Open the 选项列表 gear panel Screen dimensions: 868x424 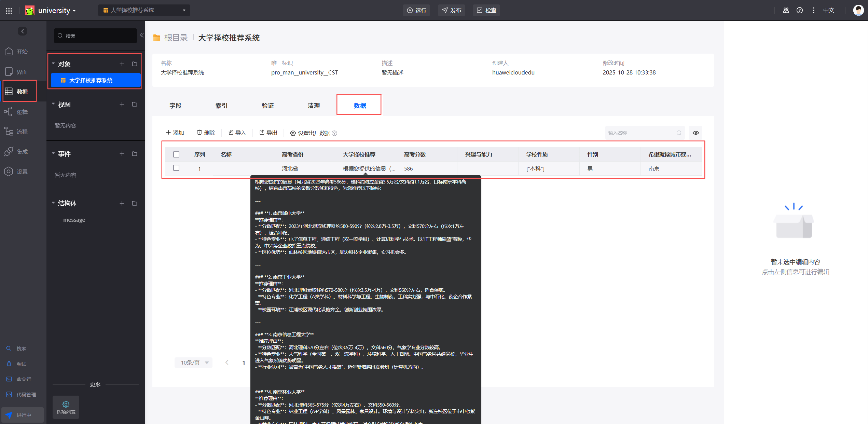66,407
